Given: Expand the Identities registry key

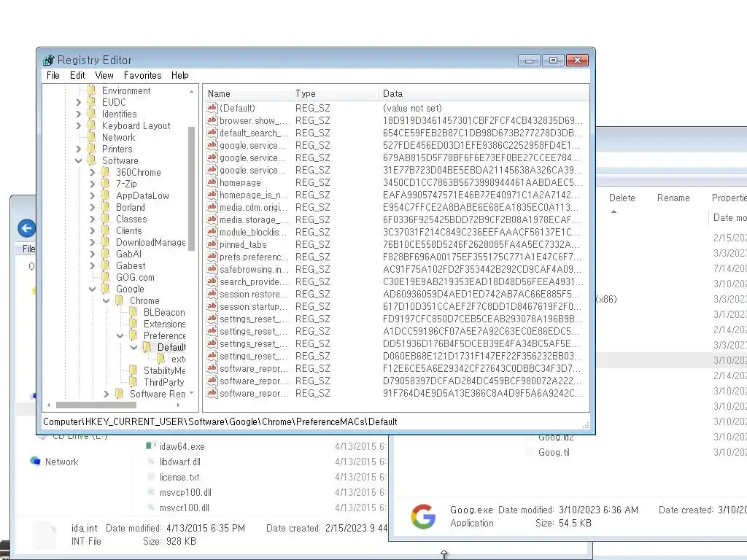Looking at the screenshot, I should click(x=79, y=114).
